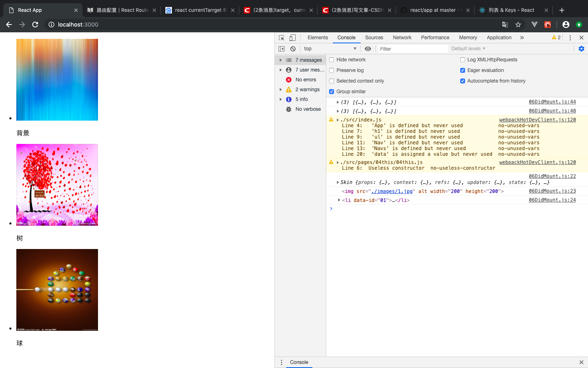Click the red tree image thumbnail

tap(57, 184)
